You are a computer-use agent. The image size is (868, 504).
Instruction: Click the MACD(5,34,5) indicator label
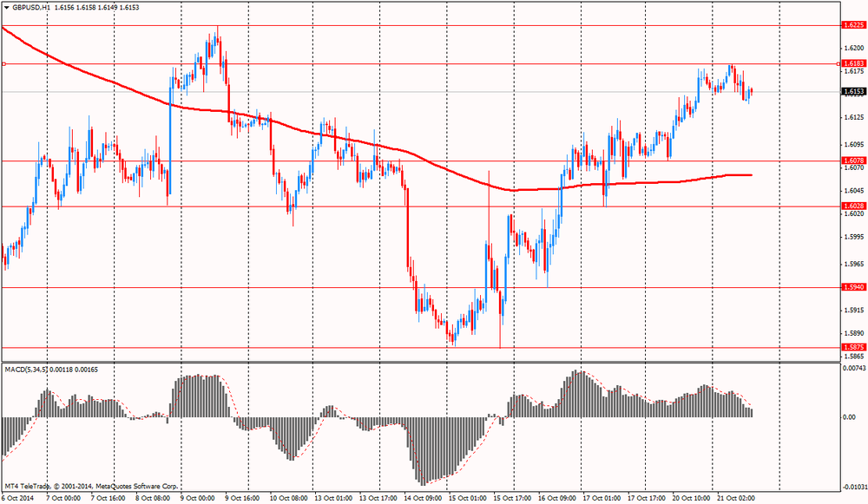pos(28,370)
